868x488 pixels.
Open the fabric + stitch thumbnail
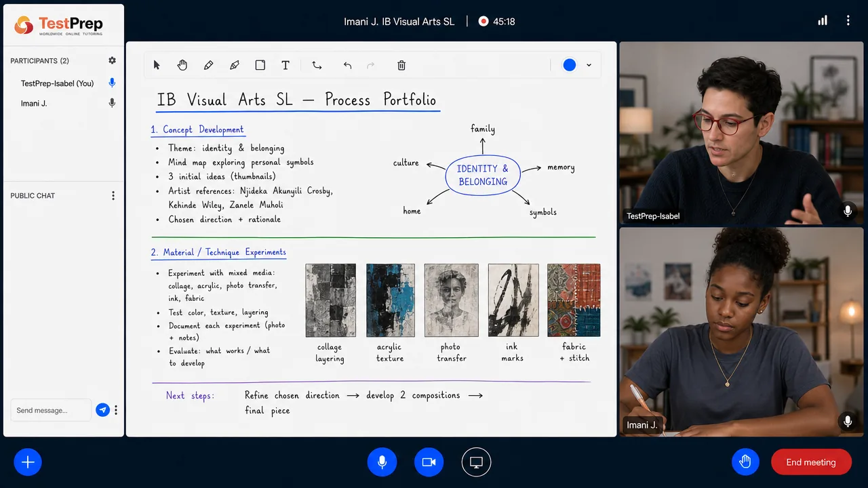574,300
